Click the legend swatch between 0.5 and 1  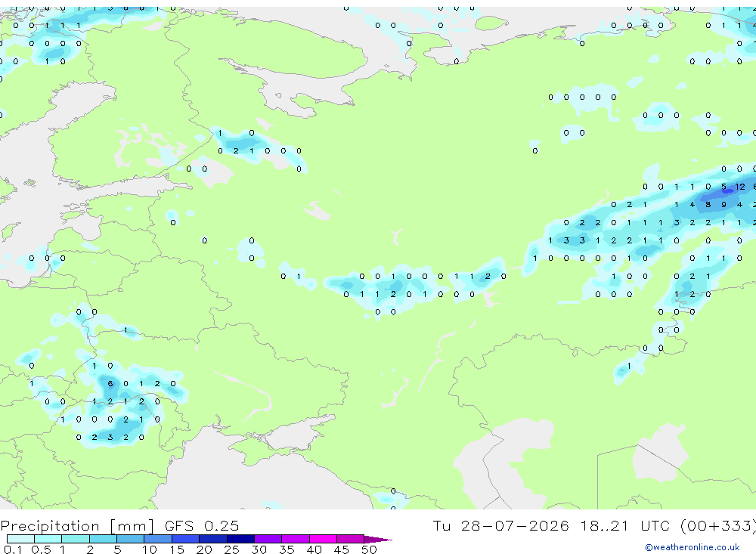[48, 539]
